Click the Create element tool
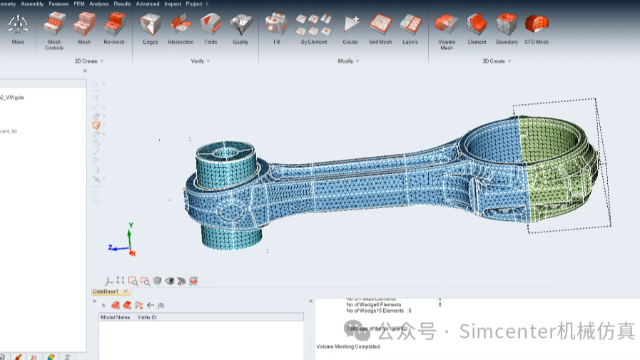 coord(350,29)
